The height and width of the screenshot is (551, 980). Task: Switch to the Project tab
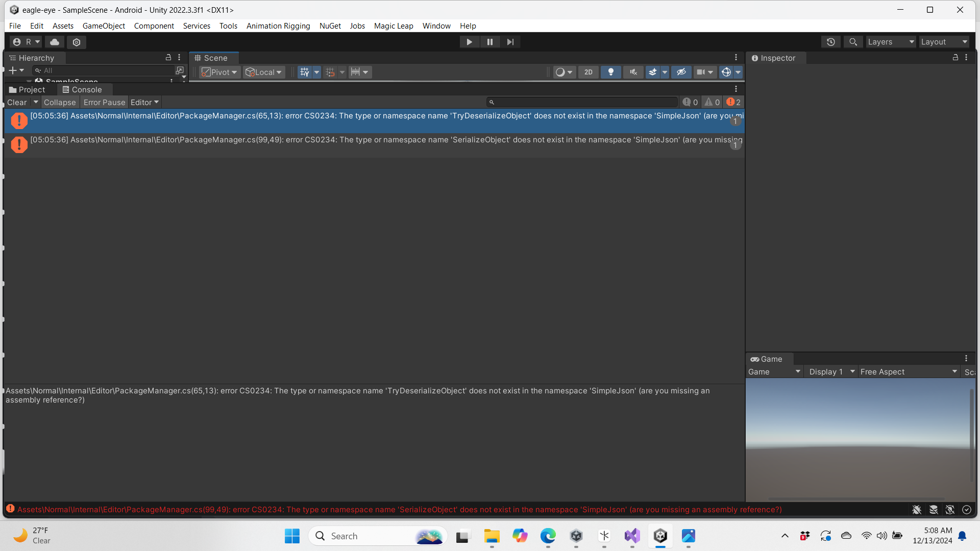click(x=28, y=90)
